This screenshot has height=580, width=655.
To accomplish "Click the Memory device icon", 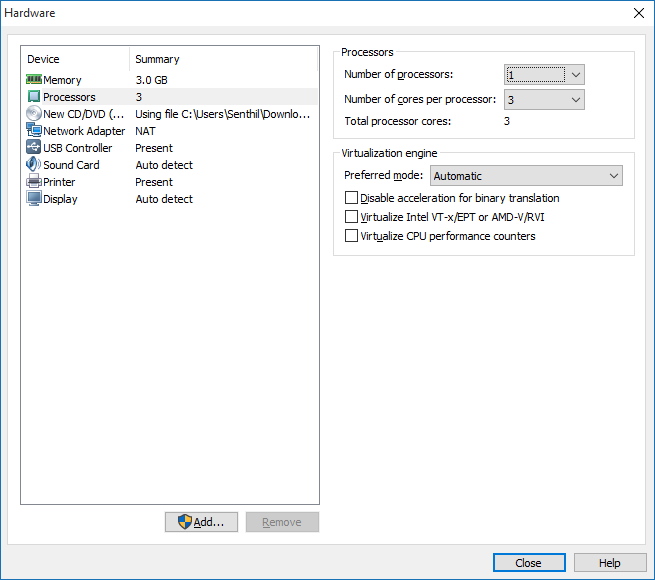I will click(x=34, y=79).
